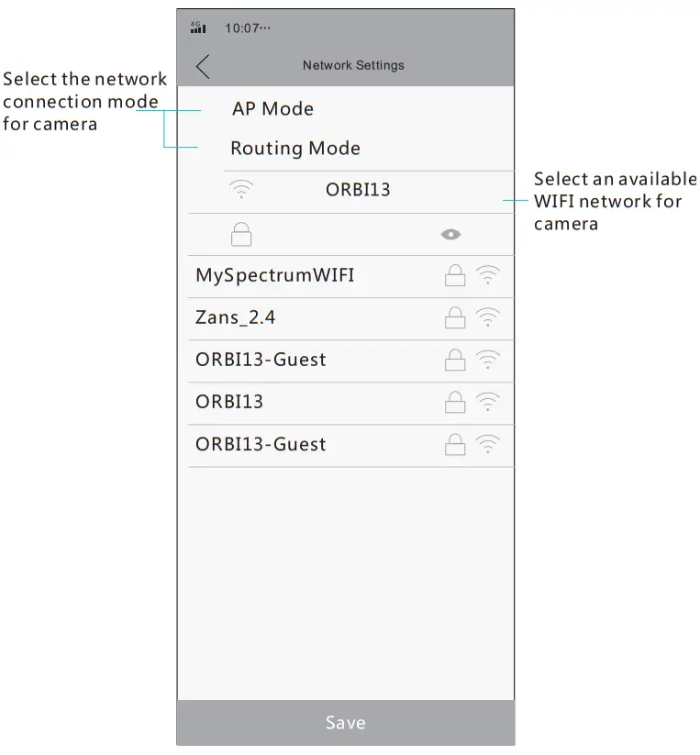
Task: Click the WiFi signal icon for Zans_2.4
Action: [489, 317]
